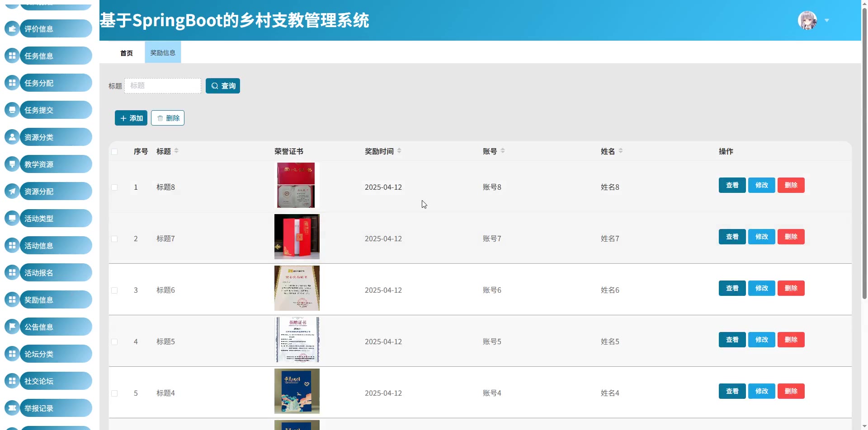Image resolution: width=868 pixels, height=430 pixels.
Task: Click the batch 删除 button above the table
Action: tap(168, 118)
